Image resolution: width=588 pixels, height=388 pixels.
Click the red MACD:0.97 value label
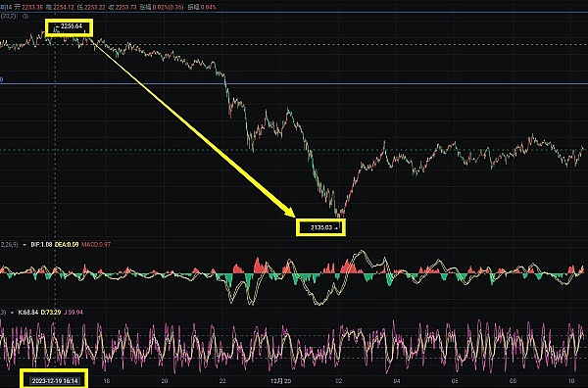[x=96, y=244]
